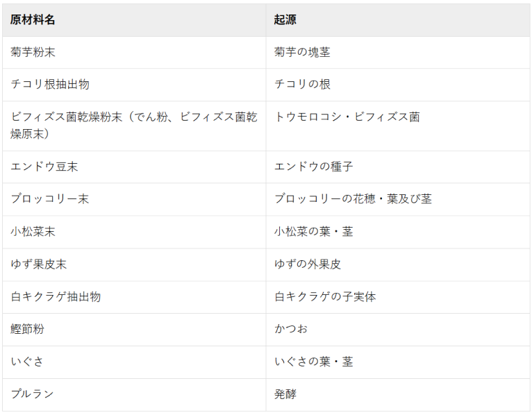Click the 原材料名 column header
The width and height of the screenshot is (532, 415).
(134, 20)
